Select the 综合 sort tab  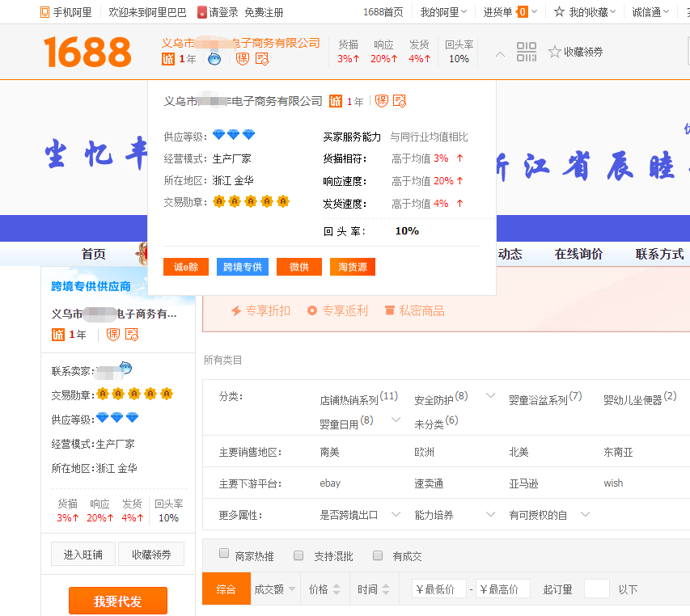click(x=226, y=589)
